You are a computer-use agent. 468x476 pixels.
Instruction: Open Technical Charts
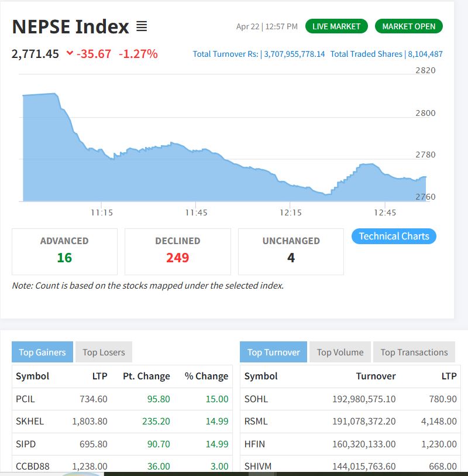(394, 237)
